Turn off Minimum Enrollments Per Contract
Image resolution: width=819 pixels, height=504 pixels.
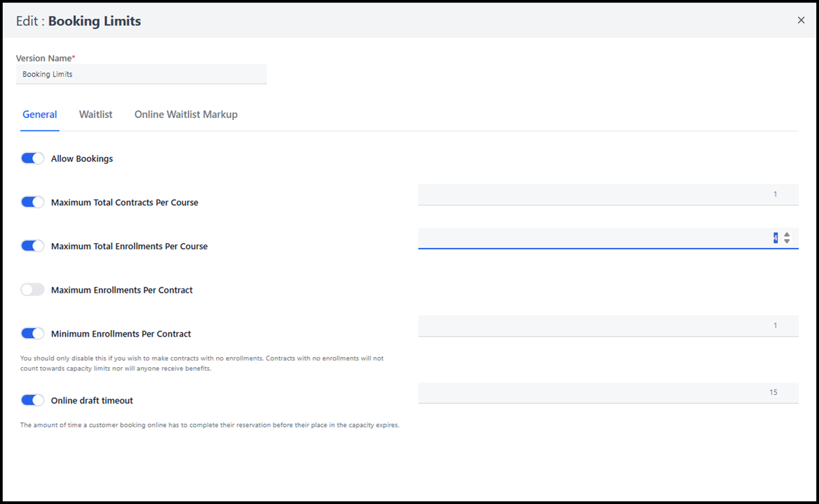[x=32, y=333]
